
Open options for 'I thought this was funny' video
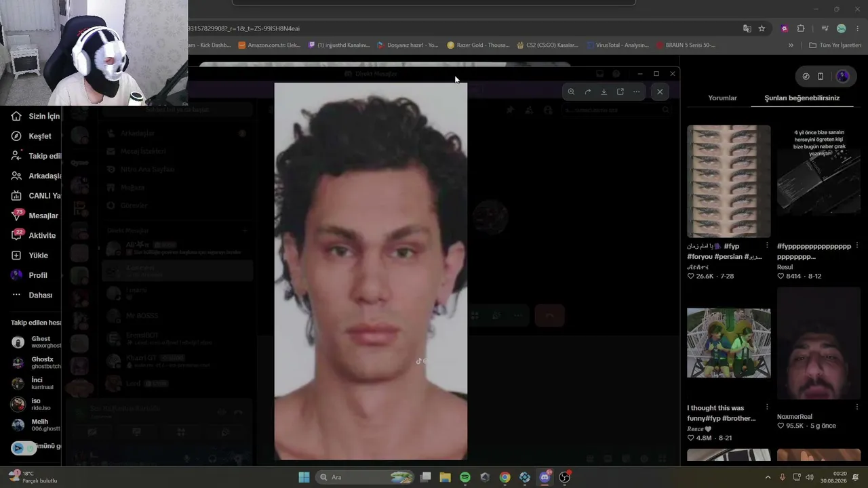[767, 407]
